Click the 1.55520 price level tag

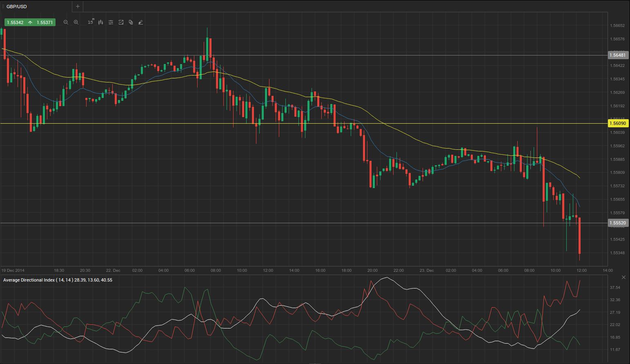tap(617, 223)
